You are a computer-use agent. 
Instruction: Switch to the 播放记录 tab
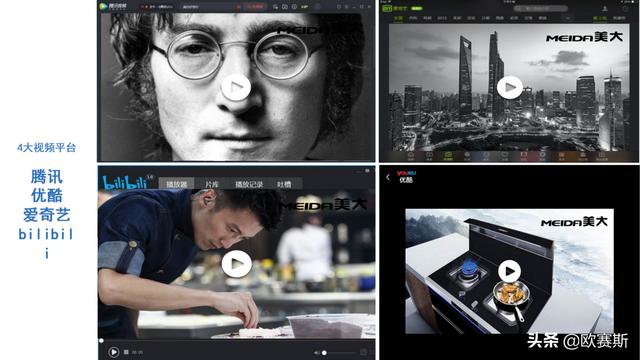[249, 184]
